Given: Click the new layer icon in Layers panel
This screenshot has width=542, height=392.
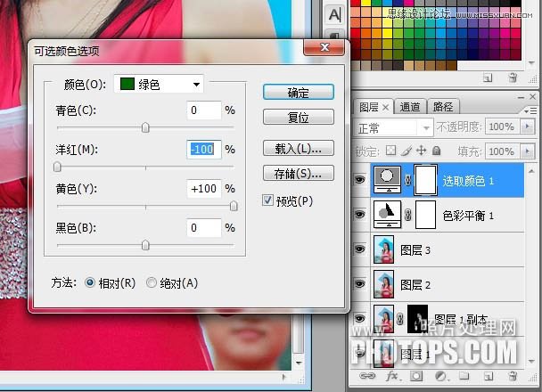Looking at the screenshot, I should coord(489,376).
